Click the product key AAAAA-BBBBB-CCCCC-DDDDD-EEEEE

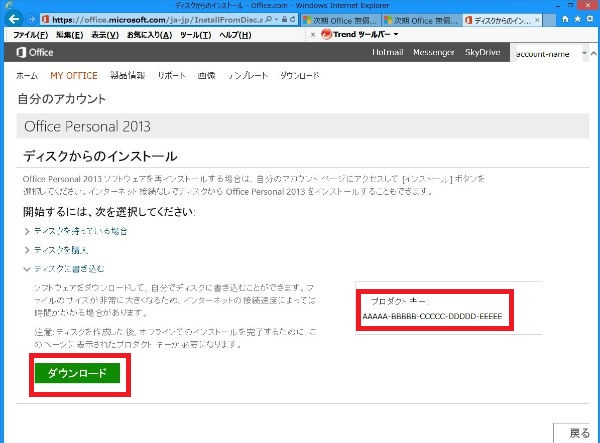tap(432, 316)
